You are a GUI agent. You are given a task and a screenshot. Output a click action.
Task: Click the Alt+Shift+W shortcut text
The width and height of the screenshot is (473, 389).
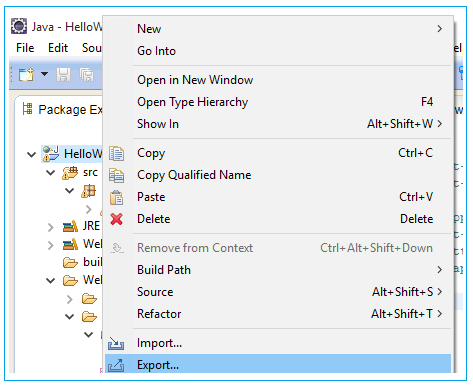tap(400, 124)
